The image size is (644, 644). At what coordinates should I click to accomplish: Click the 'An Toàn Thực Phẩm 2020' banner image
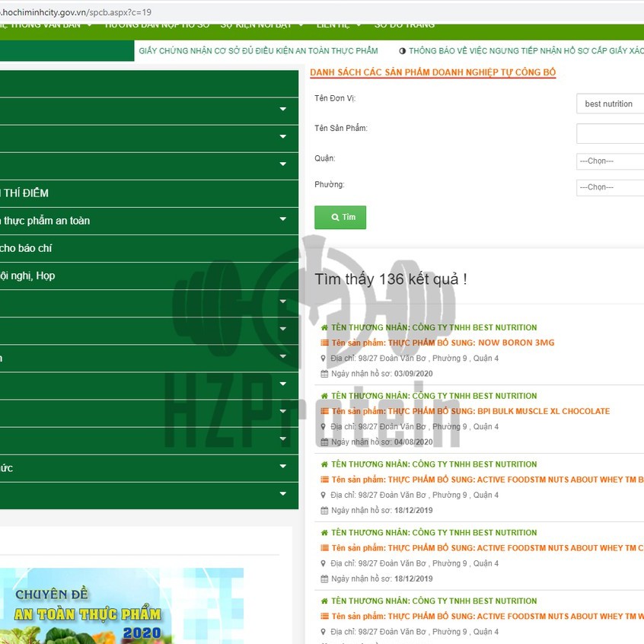point(122,606)
